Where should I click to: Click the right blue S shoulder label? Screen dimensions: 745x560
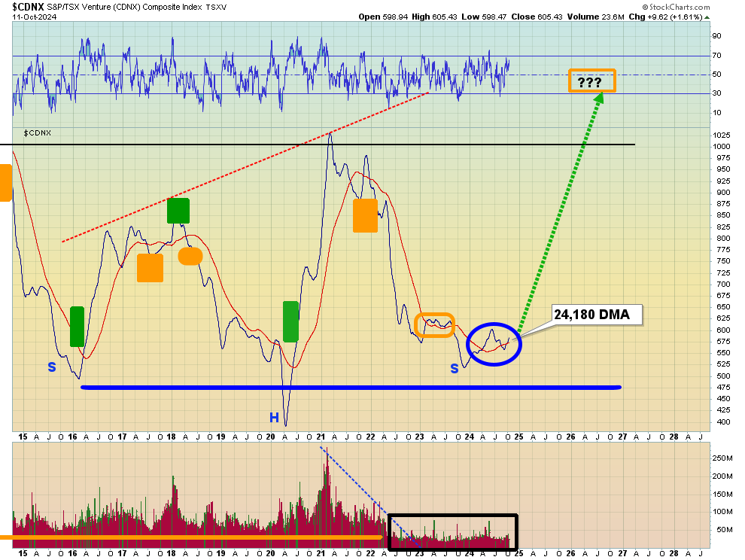point(455,368)
